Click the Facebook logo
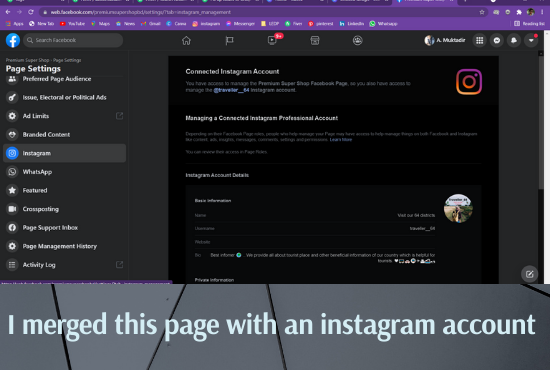 13,40
